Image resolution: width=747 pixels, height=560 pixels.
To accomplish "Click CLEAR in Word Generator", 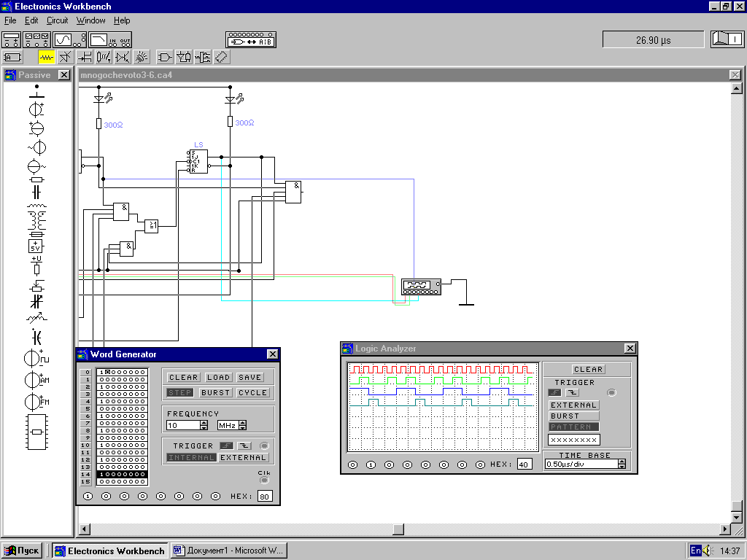I will (183, 377).
